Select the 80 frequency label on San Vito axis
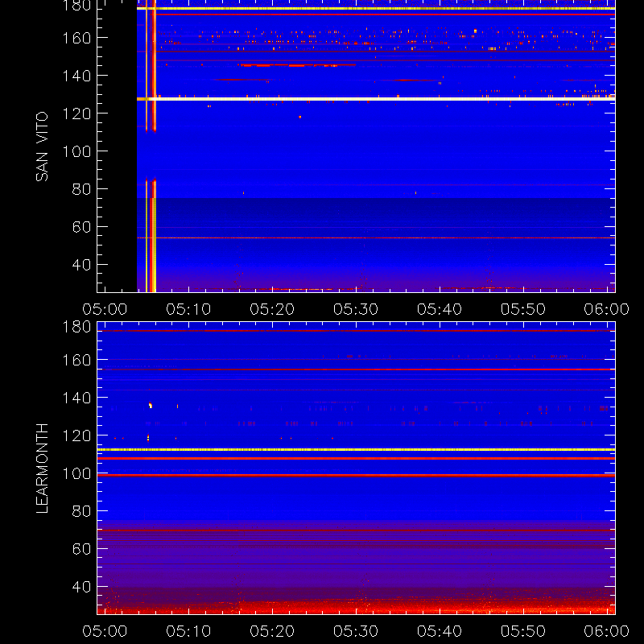644x644 pixels. pyautogui.click(x=81, y=189)
